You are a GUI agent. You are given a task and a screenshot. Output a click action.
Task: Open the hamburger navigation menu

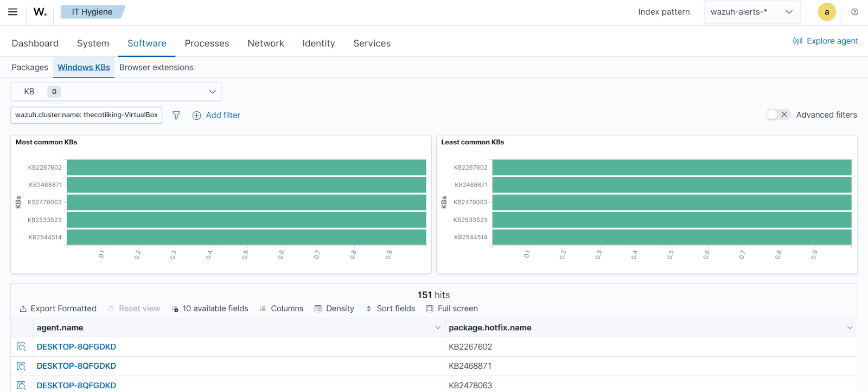(12, 12)
